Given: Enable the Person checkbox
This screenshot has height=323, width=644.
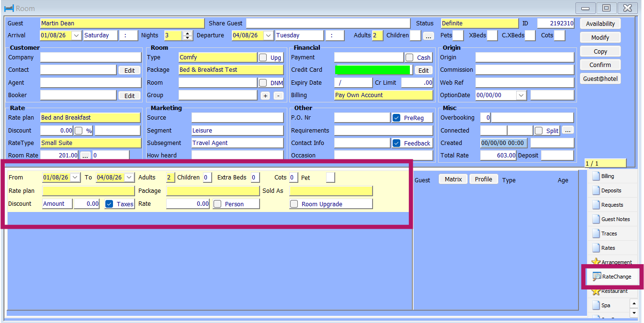Looking at the screenshot, I should (x=217, y=204).
